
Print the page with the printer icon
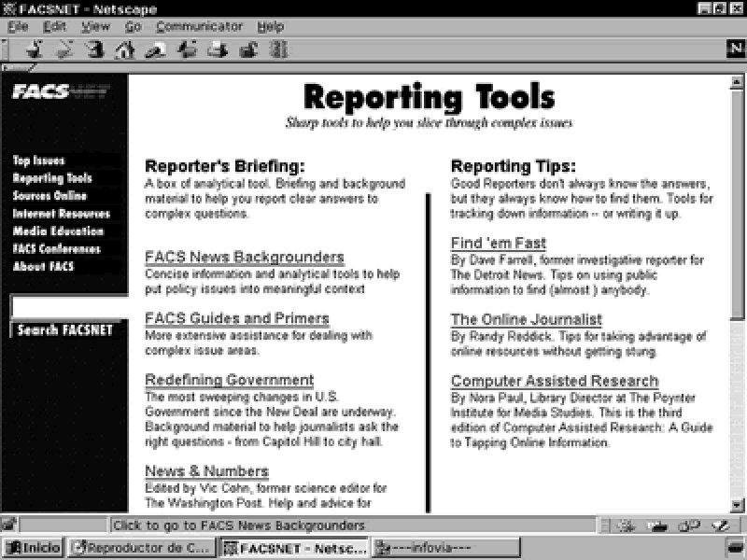tap(218, 49)
